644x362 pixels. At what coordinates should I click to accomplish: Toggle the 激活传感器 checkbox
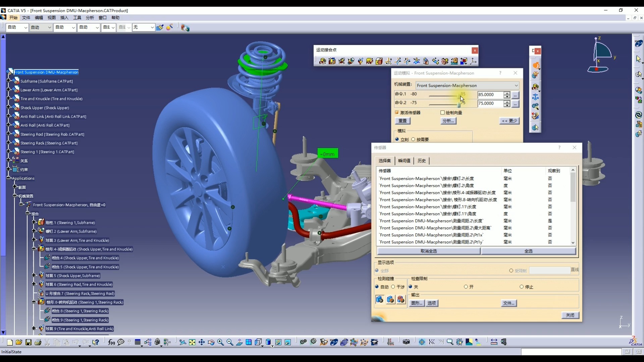(x=397, y=113)
